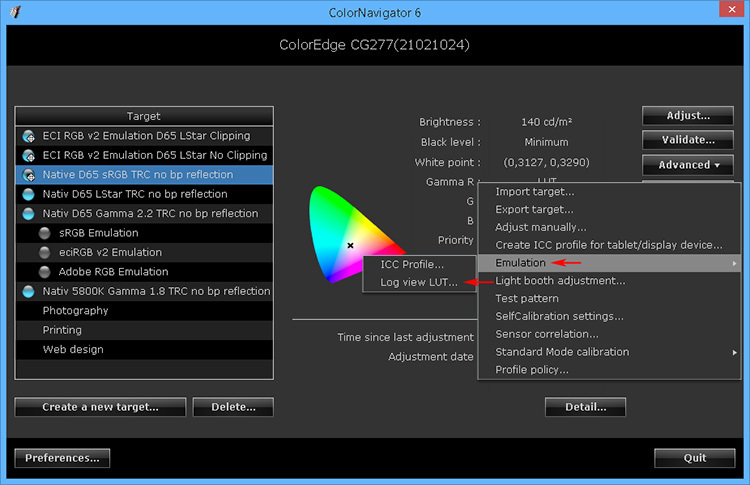Expand Standard Mode calibration submenu arrow
750x485 pixels.
pos(734,353)
